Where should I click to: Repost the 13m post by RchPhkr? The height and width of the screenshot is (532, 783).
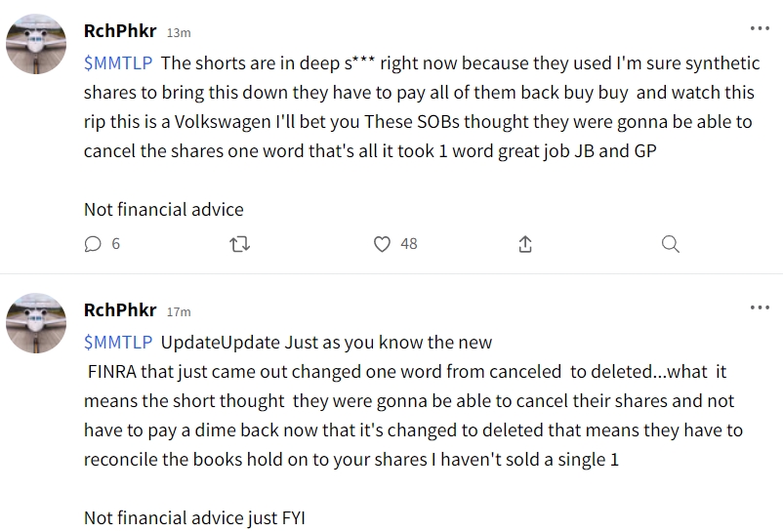(238, 244)
